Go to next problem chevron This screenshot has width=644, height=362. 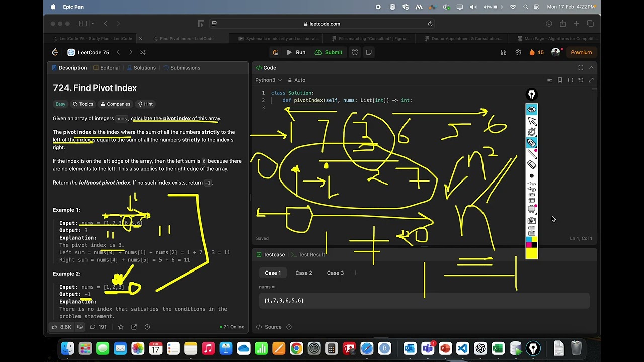coord(131,52)
